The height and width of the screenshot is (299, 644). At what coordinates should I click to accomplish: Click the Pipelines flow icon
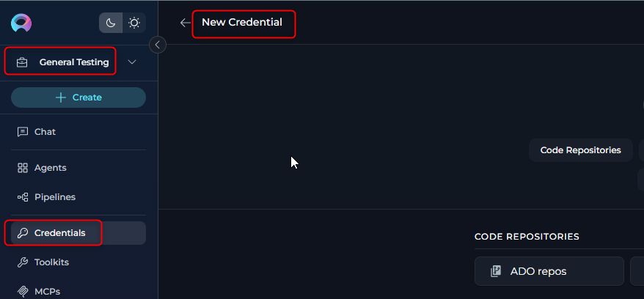23,197
